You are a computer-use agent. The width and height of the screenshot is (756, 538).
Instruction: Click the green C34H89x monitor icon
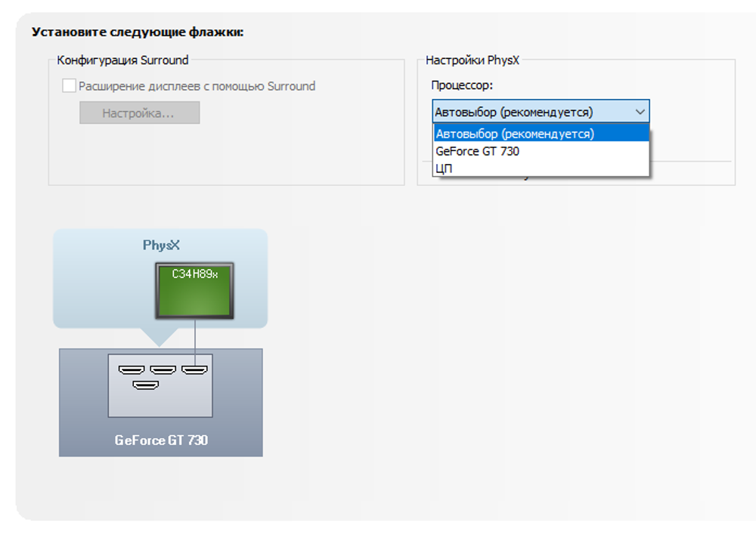[194, 291]
